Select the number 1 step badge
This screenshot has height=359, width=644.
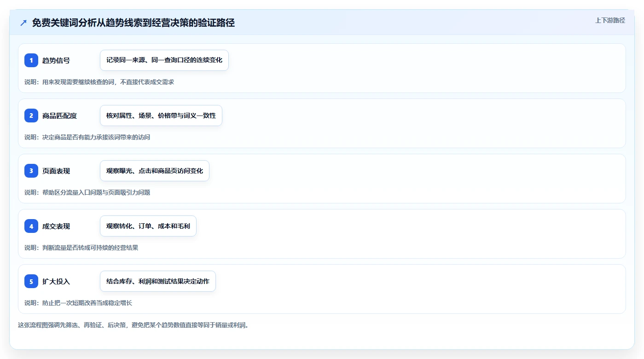pos(31,60)
